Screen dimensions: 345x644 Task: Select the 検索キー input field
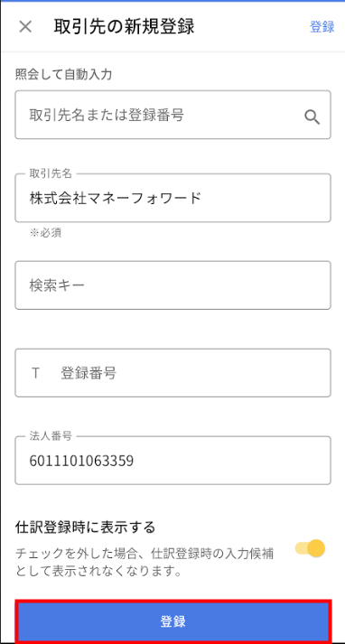172,285
